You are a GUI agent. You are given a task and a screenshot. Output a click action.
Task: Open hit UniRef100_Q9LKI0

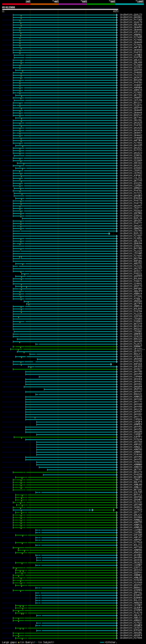(131, 60)
